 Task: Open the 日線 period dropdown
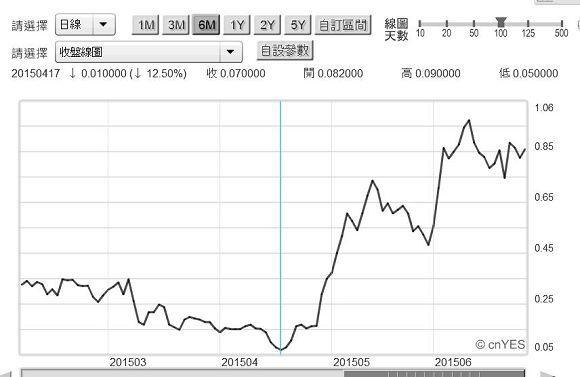pos(85,25)
